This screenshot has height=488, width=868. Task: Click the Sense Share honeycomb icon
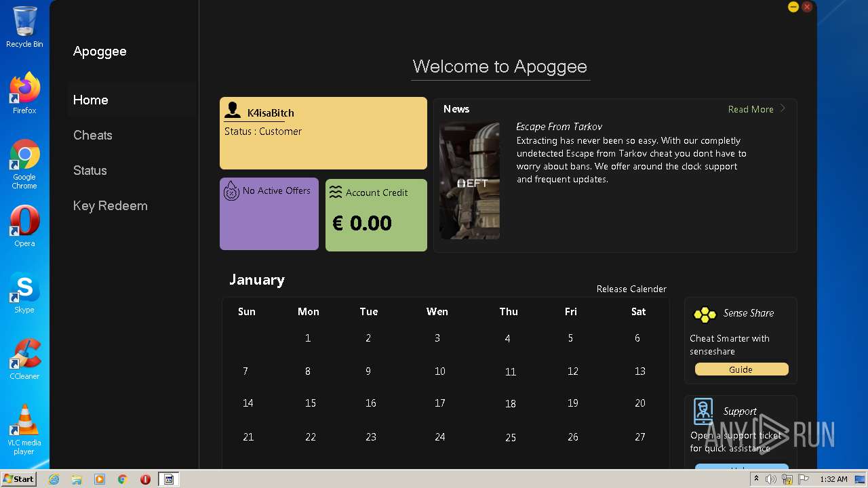[705, 314]
